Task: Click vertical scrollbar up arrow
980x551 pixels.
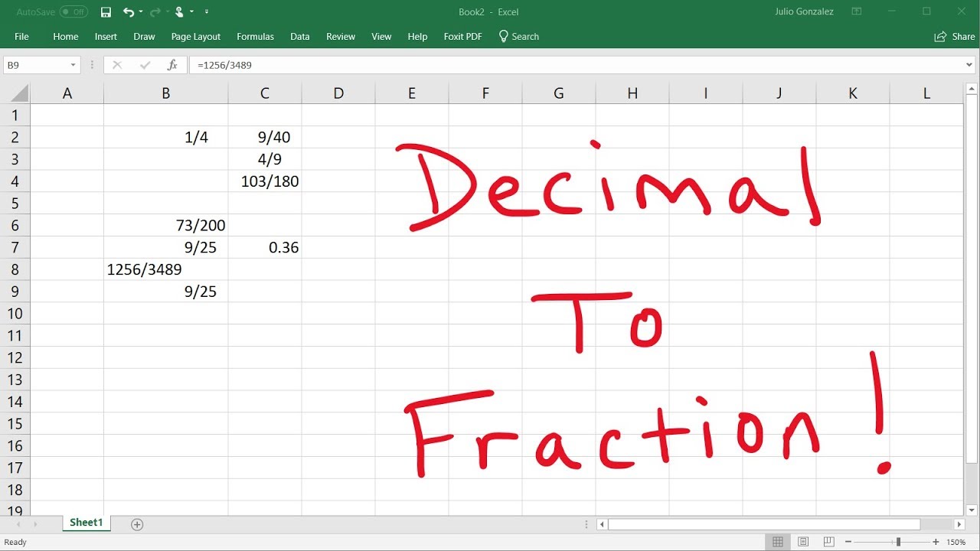Action: [x=972, y=90]
